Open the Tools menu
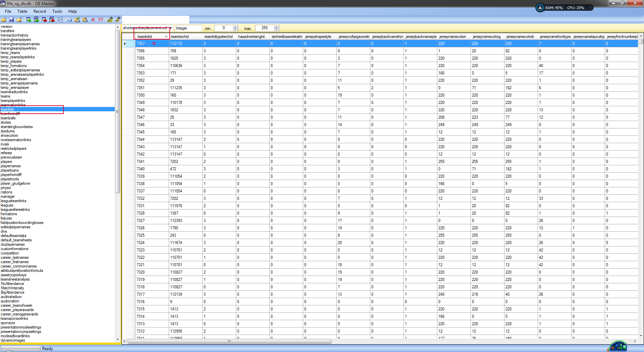Viewport: 644px width, 352px height. pos(57,11)
